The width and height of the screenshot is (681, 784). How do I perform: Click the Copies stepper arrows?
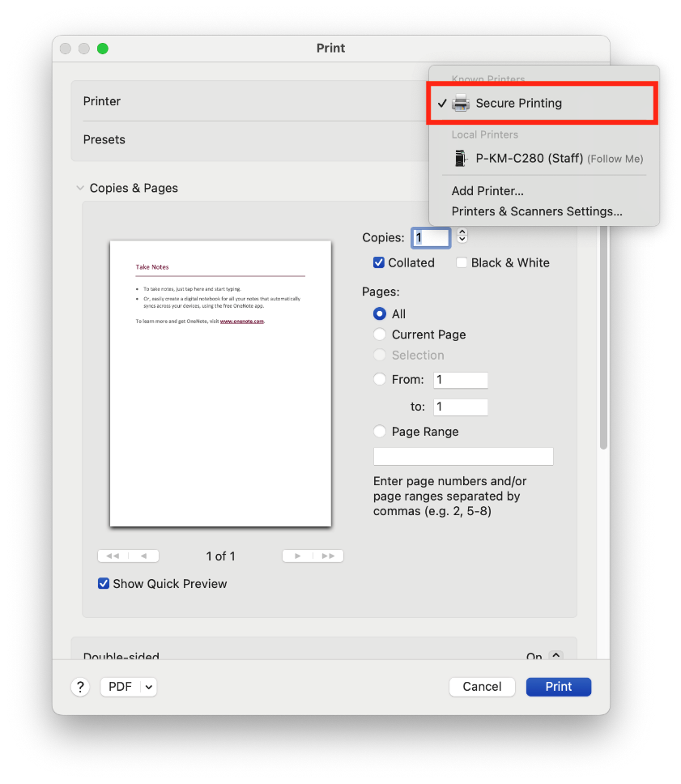(x=462, y=236)
